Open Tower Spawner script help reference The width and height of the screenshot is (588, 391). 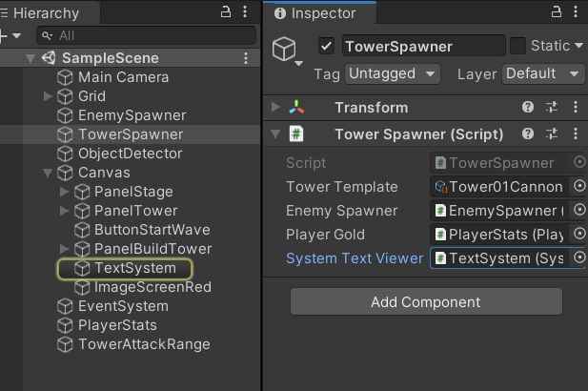(528, 134)
